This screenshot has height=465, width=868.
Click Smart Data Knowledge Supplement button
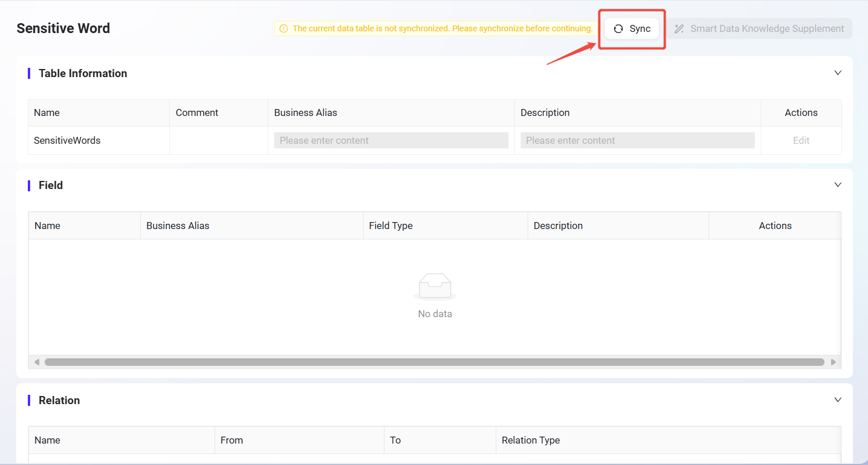(x=760, y=29)
